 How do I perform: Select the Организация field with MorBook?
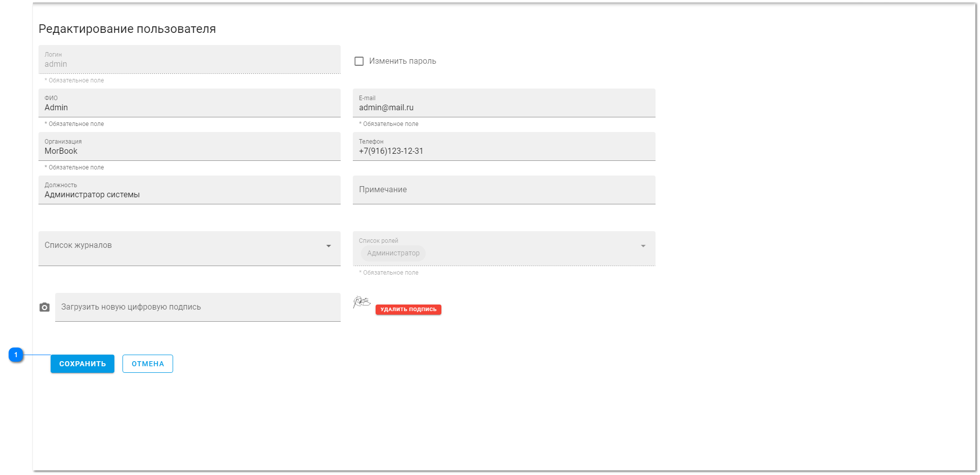(189, 151)
